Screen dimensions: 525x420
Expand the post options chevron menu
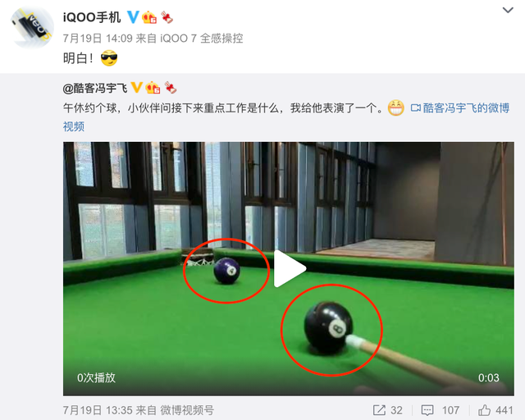508,11
